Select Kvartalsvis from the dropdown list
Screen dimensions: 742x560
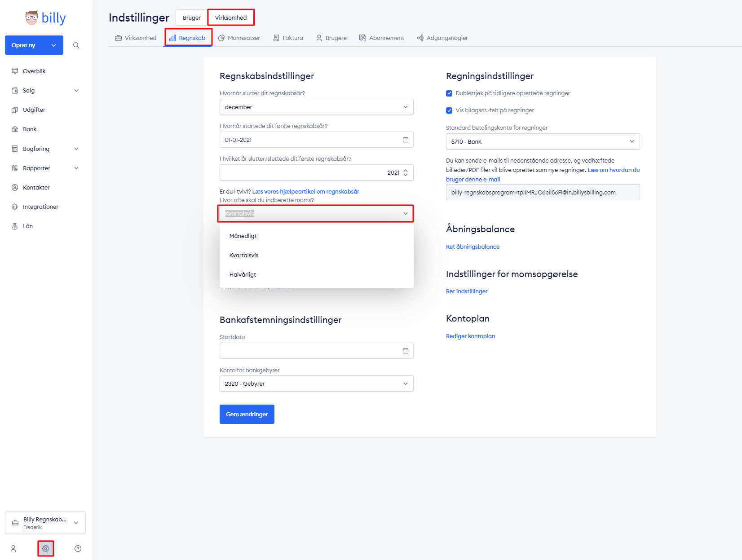click(317, 256)
